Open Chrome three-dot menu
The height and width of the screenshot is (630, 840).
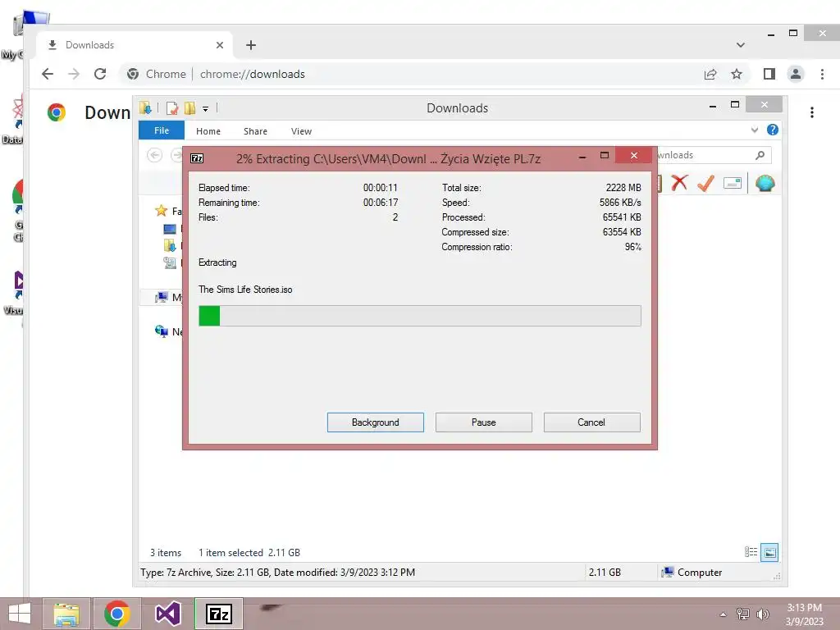[x=822, y=74]
